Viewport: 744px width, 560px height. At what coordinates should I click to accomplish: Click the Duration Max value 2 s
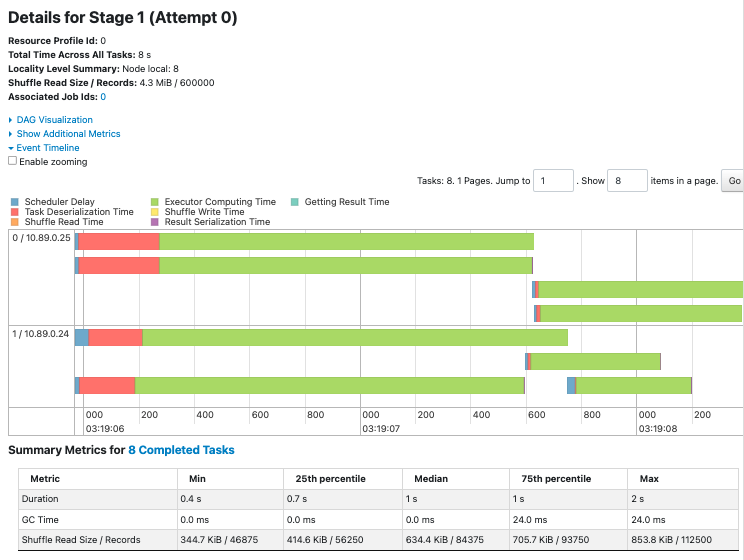[x=638, y=499]
